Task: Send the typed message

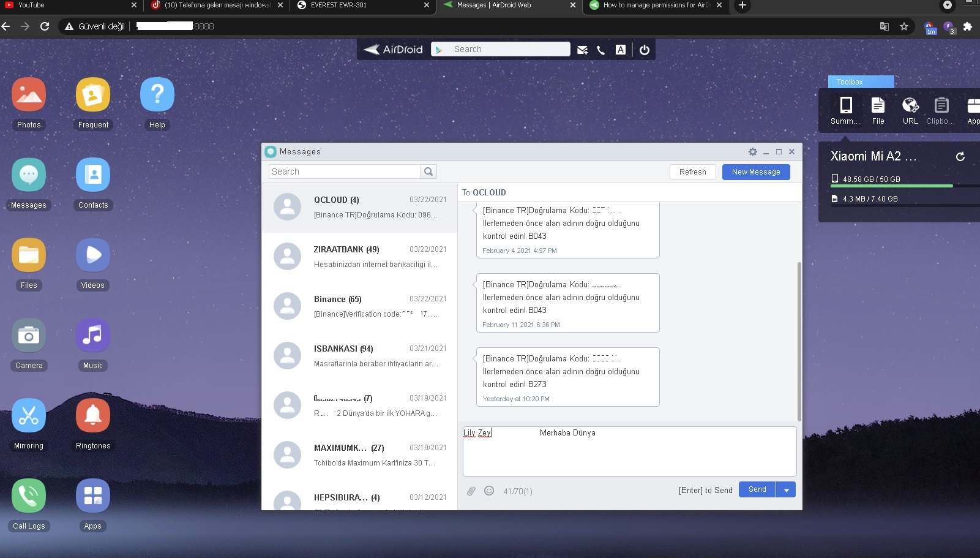Action: coord(757,489)
